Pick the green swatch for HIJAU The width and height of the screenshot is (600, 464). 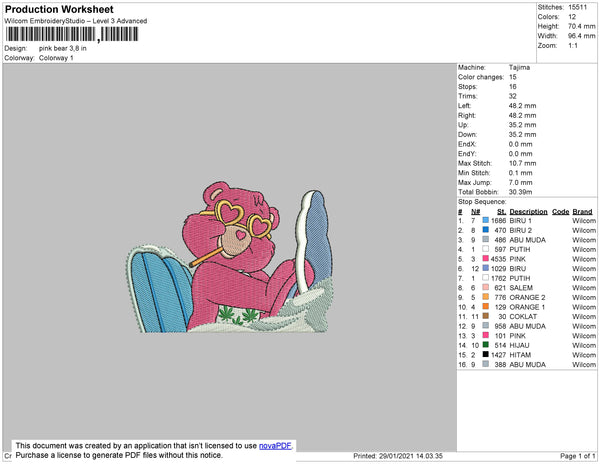pyautogui.click(x=486, y=345)
